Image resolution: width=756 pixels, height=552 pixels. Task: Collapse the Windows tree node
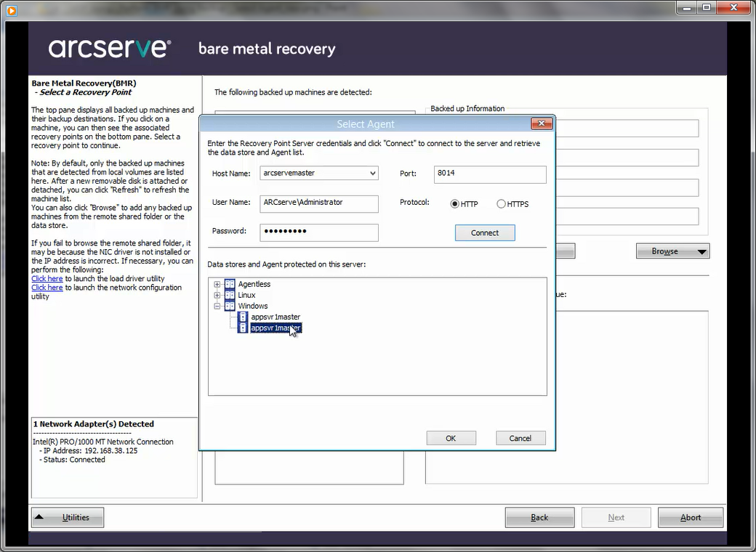tap(217, 306)
